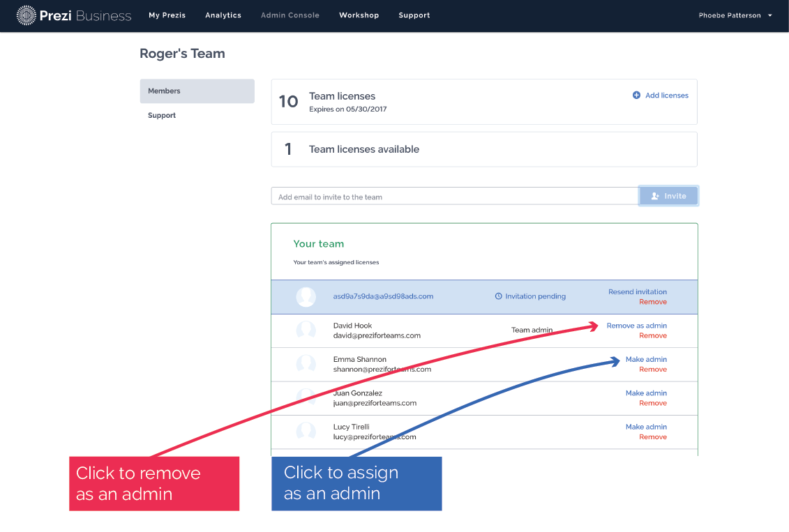Select the Members sidebar tab
Screen dimensions: 789x532
click(197, 91)
